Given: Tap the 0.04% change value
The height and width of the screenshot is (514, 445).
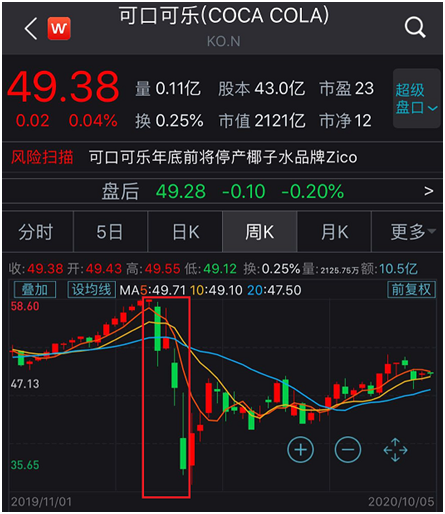Looking at the screenshot, I should click(93, 120).
